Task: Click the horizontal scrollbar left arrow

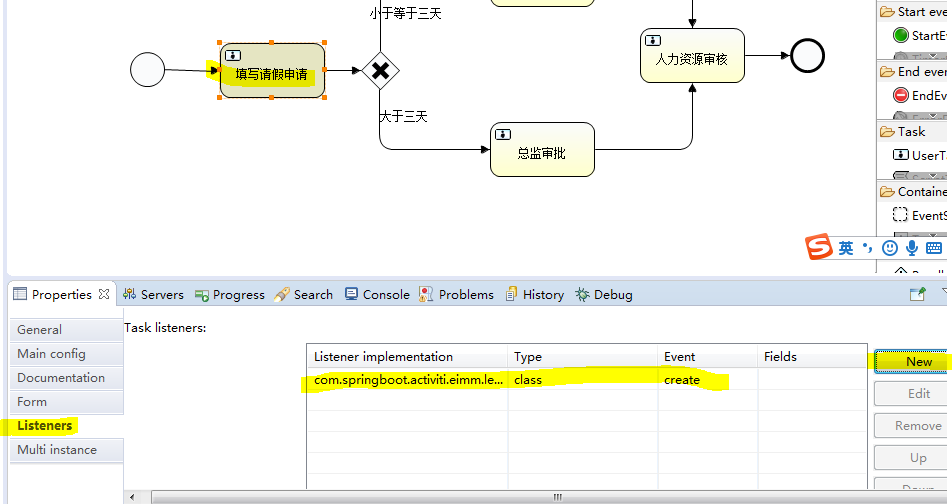Action: tap(132, 497)
